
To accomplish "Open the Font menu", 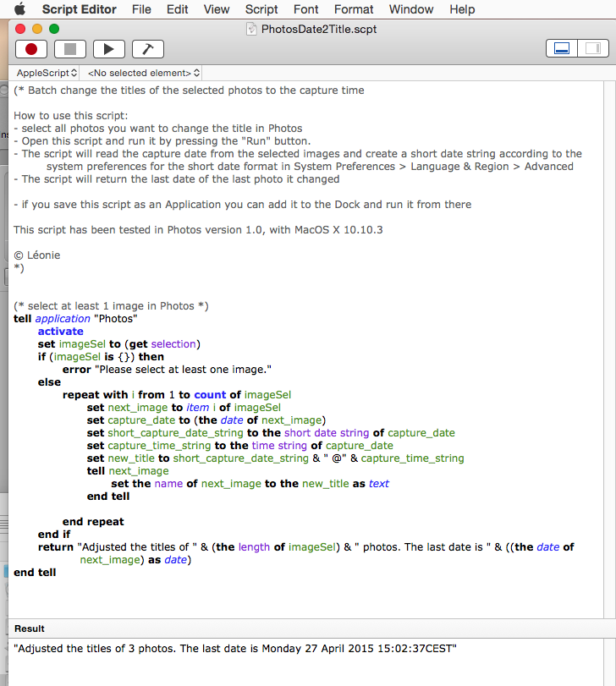I will [305, 9].
